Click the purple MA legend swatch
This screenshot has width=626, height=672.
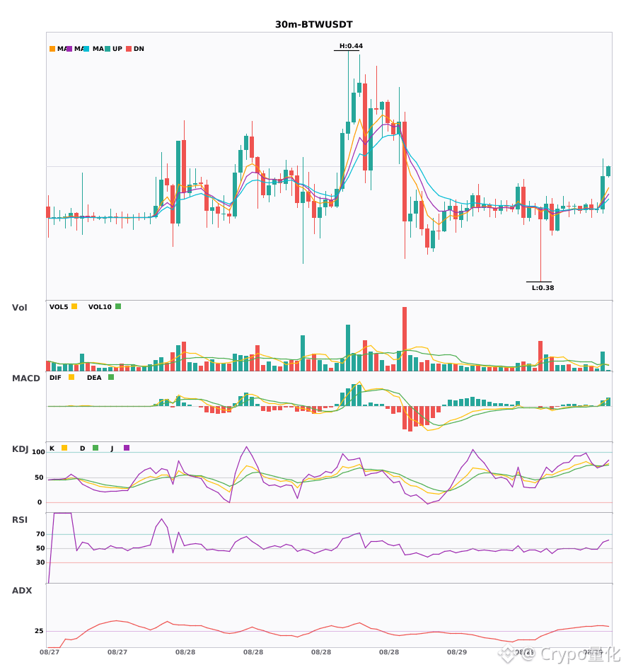coord(69,49)
